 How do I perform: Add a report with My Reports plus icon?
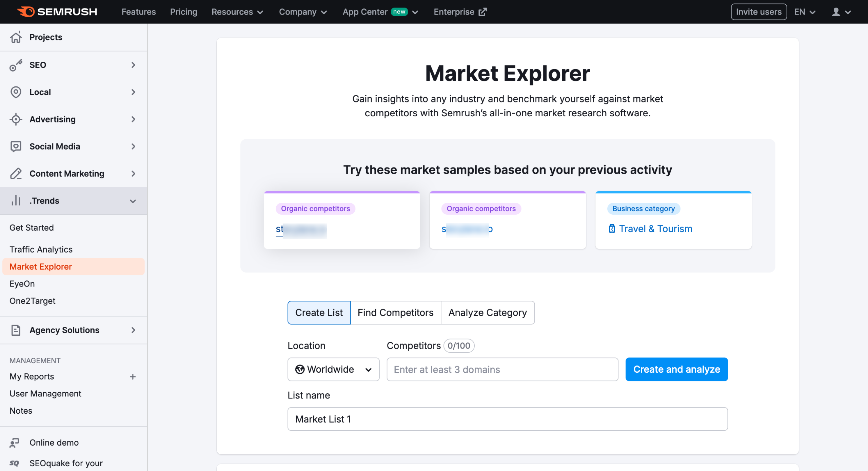coord(133,377)
